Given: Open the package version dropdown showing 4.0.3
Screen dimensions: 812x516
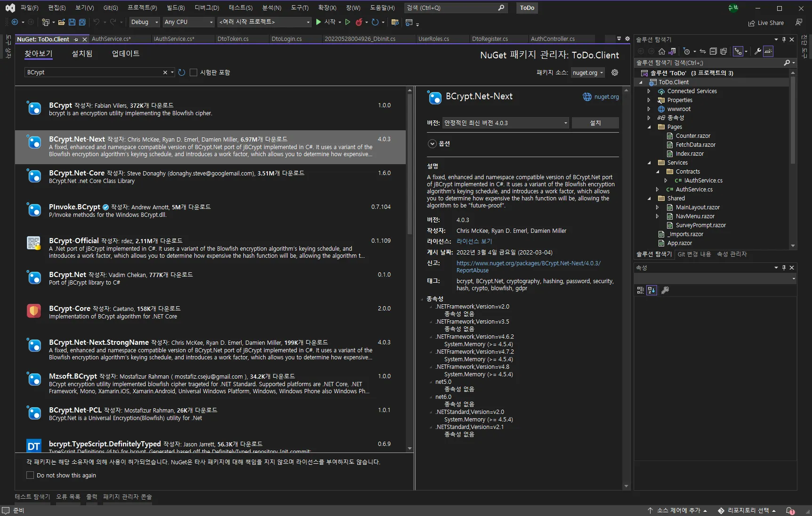Looking at the screenshot, I should pos(505,123).
